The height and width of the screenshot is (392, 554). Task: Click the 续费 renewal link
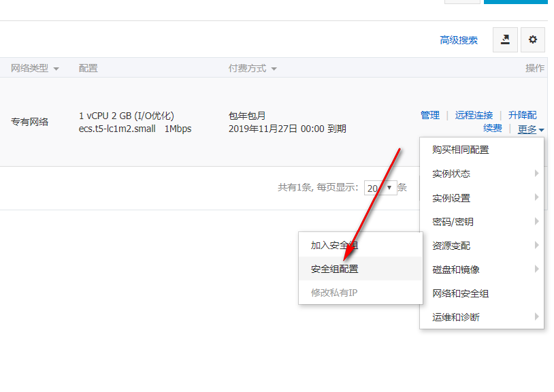coord(493,128)
